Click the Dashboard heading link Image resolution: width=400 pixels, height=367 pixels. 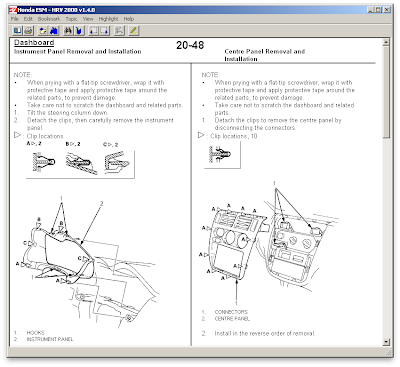(x=34, y=43)
